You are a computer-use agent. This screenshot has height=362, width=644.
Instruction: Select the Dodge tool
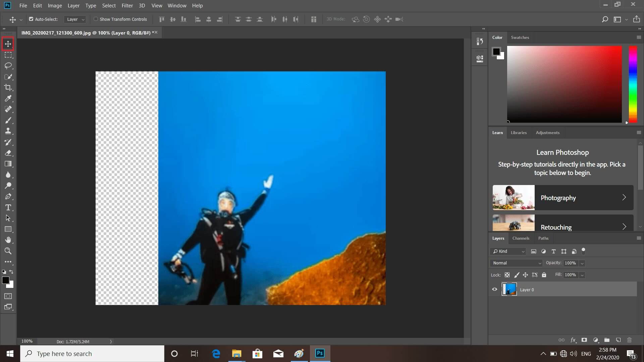click(x=8, y=185)
